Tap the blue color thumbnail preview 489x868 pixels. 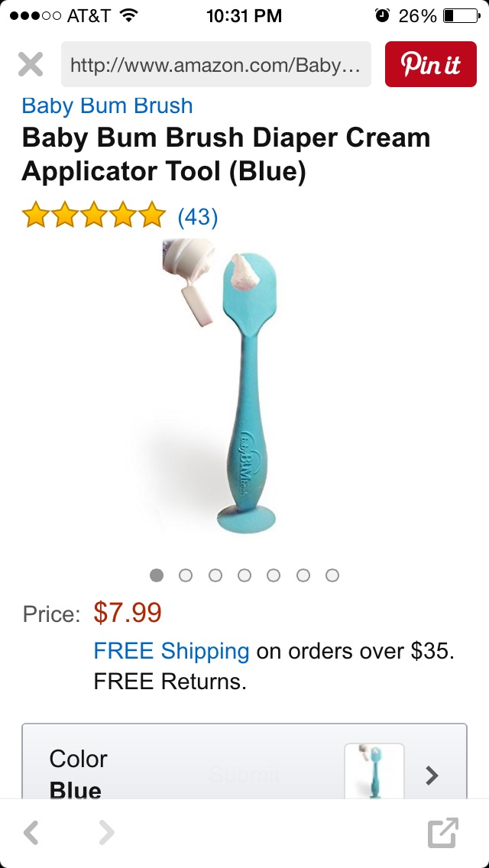tap(374, 771)
